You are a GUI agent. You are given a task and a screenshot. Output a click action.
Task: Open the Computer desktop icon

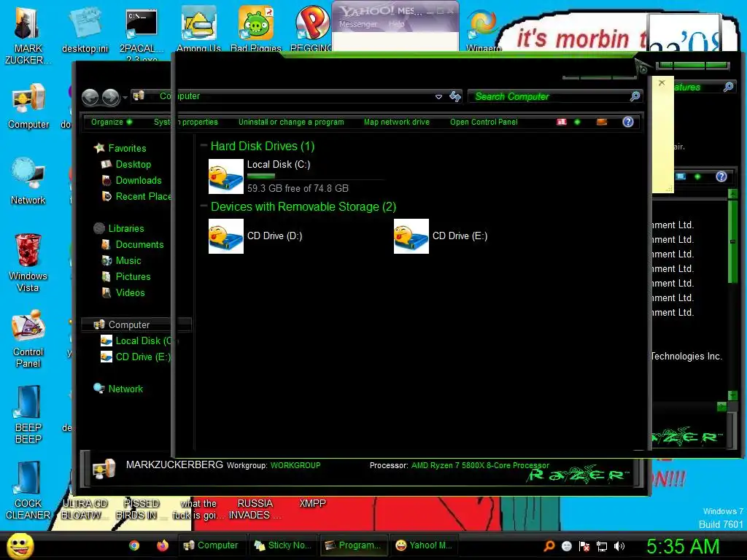tap(28, 106)
